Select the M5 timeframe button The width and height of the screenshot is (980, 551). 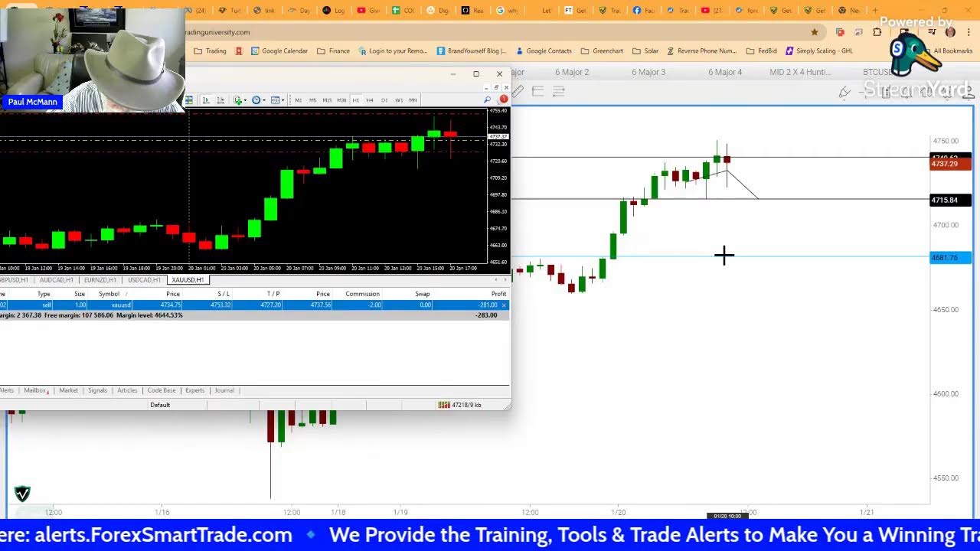pos(312,100)
